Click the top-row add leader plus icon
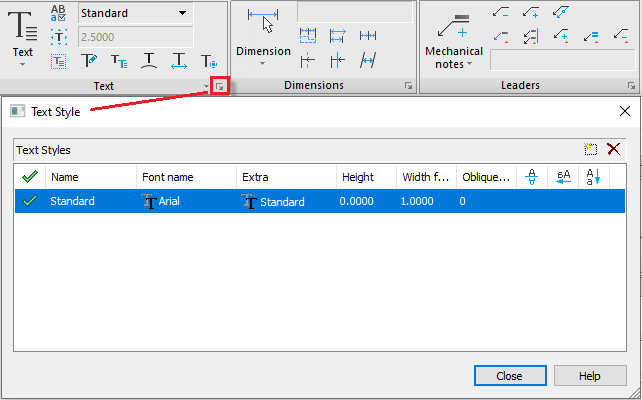 (x=531, y=12)
